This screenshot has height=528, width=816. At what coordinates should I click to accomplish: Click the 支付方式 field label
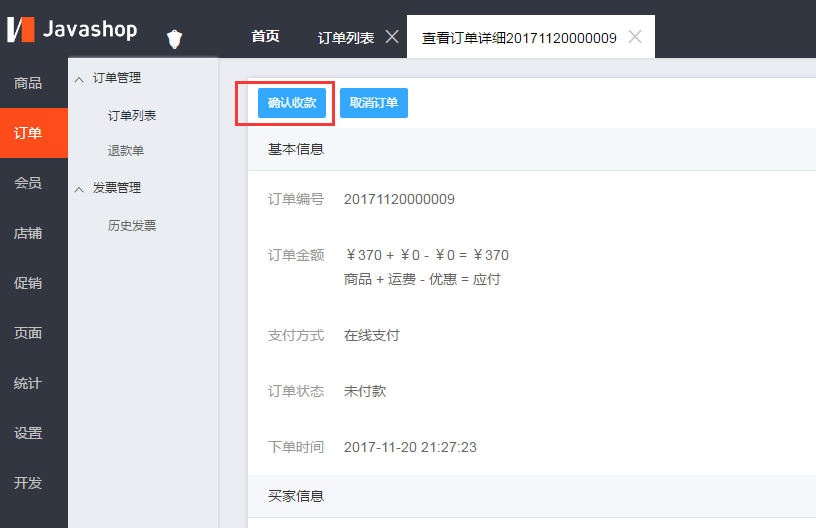click(296, 335)
